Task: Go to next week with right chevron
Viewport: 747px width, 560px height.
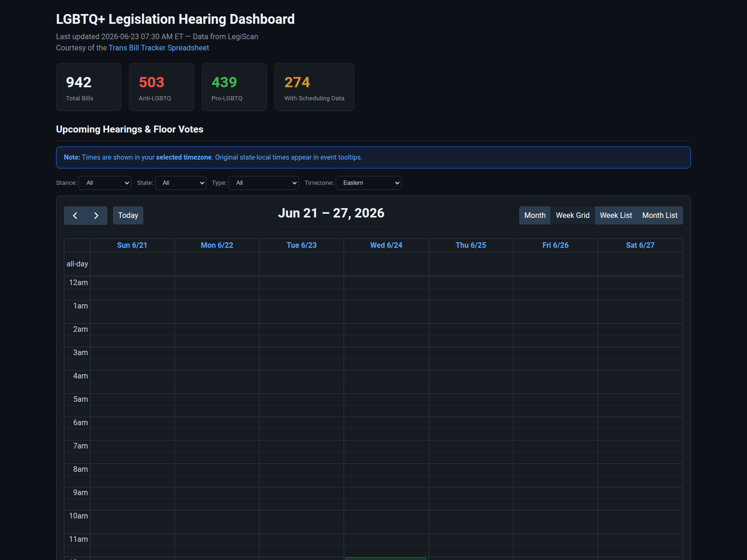Action: [96, 216]
